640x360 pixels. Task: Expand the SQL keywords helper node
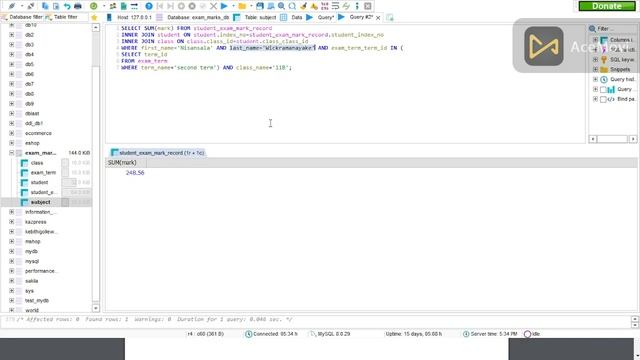595,60
